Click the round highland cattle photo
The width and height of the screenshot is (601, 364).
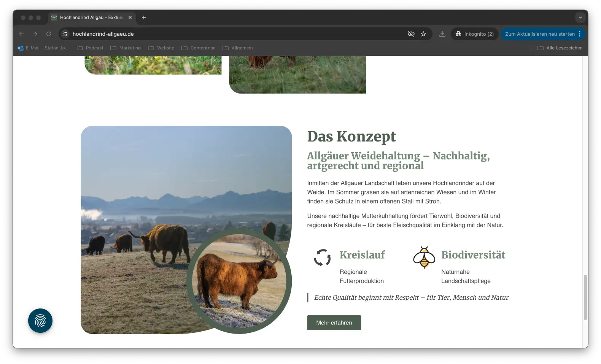pos(239,281)
